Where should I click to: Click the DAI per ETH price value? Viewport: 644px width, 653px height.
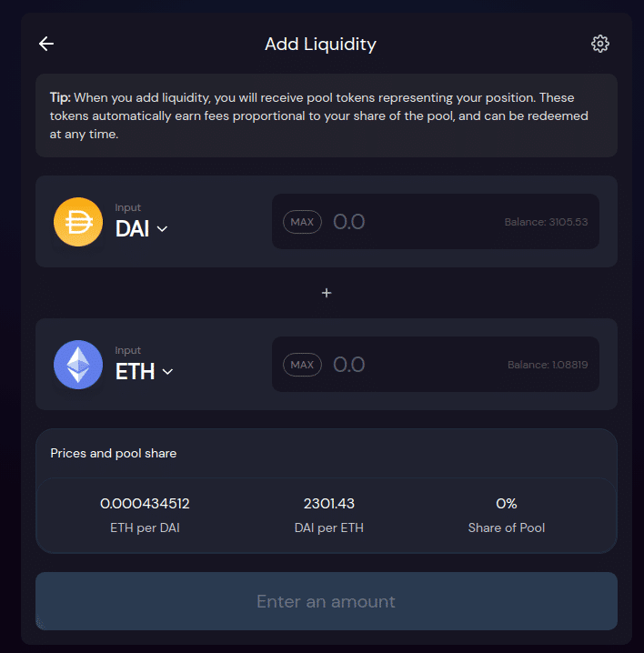click(329, 504)
